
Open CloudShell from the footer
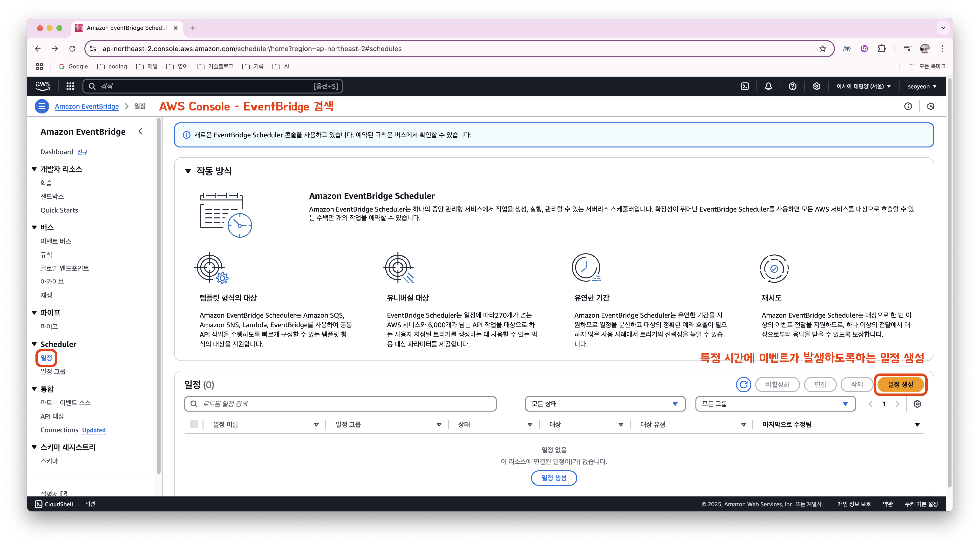click(54, 504)
